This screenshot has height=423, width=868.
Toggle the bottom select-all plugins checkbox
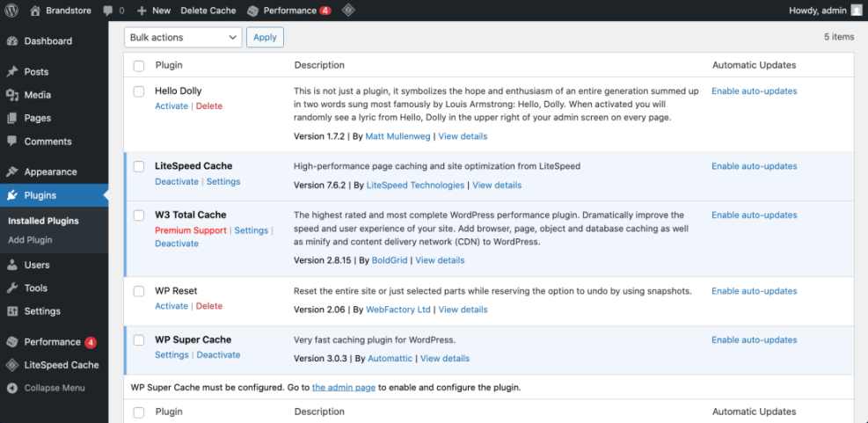click(139, 412)
